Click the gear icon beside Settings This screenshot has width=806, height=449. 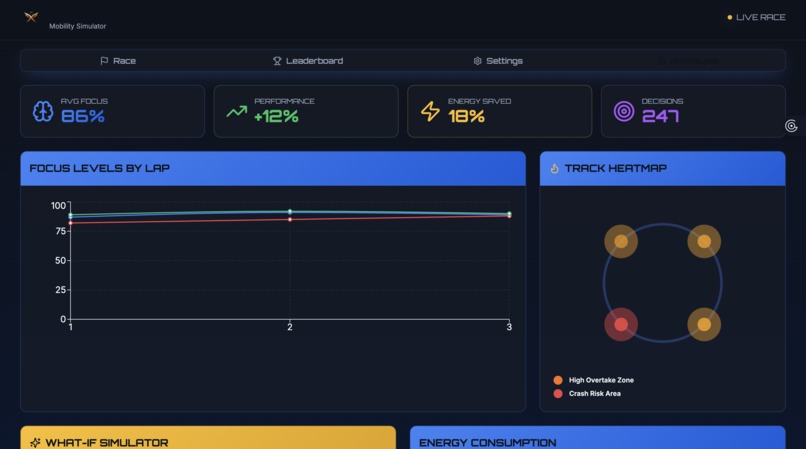(x=478, y=61)
